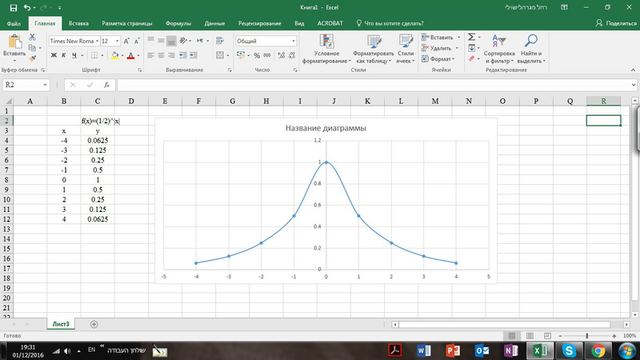Open the number format dropdown (Общий)
Screen dimensions: 640x360
pyautogui.click(x=293, y=41)
